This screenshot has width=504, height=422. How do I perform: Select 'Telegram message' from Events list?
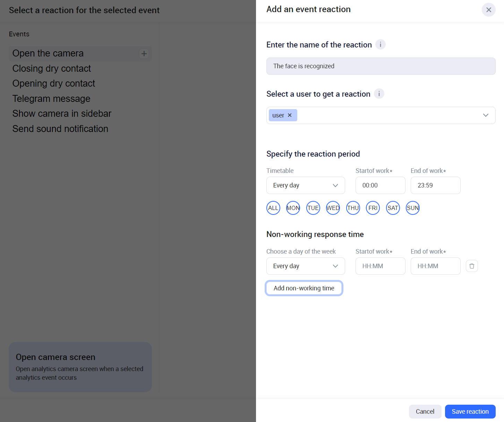tap(51, 99)
